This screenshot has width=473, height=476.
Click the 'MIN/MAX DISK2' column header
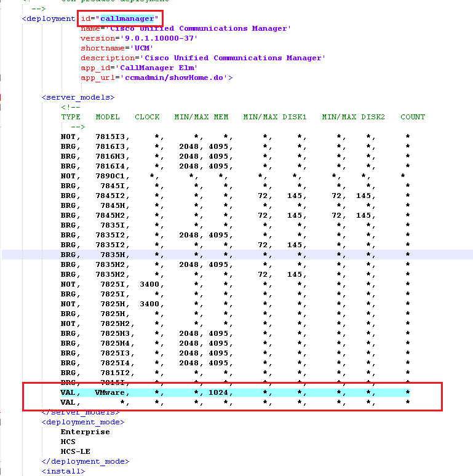point(354,117)
